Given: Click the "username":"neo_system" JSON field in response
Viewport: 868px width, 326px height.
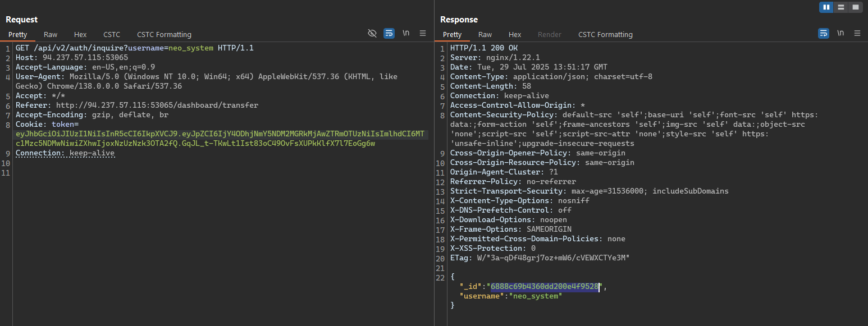Looking at the screenshot, I should pyautogui.click(x=511, y=296).
